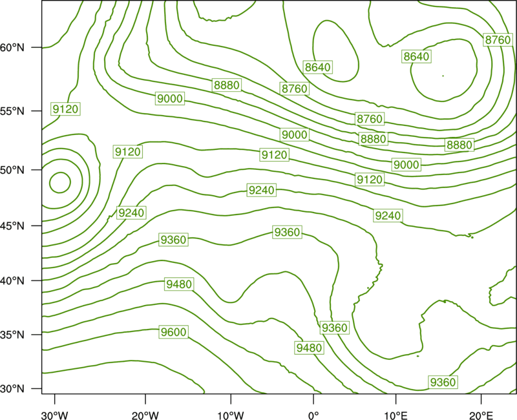
Task: Click the 60°N latitude axis label
Action: point(12,48)
